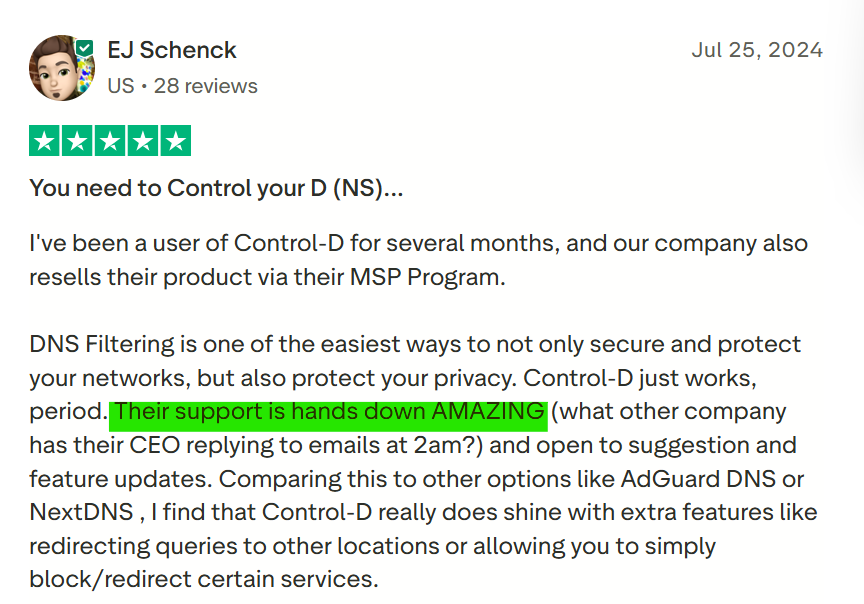
Task: Click the fourth green rating star
Action: click(x=143, y=141)
